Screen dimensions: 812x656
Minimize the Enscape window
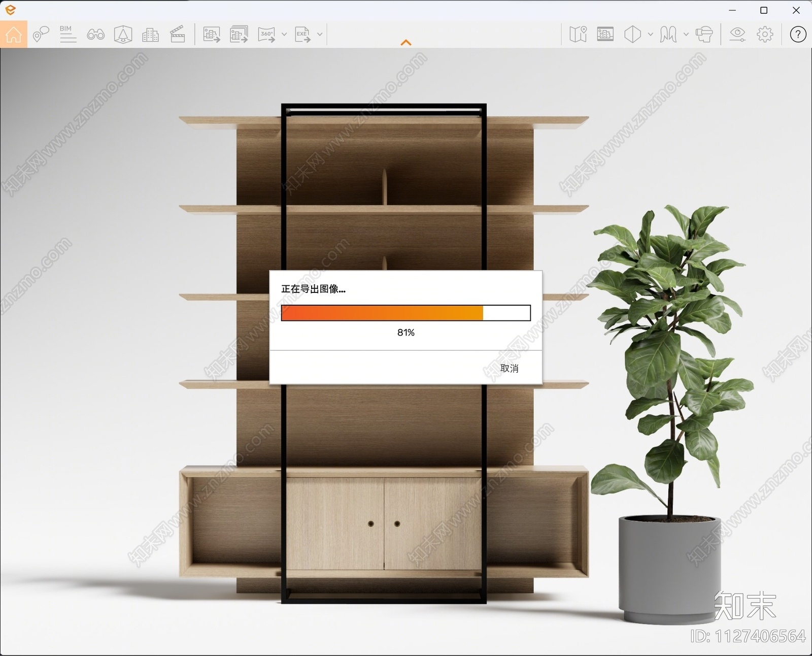click(732, 10)
